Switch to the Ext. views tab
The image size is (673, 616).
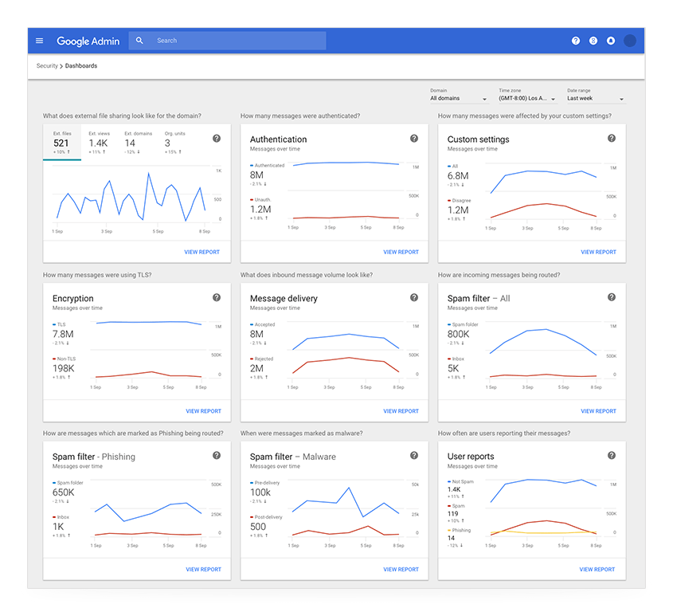coord(100,143)
